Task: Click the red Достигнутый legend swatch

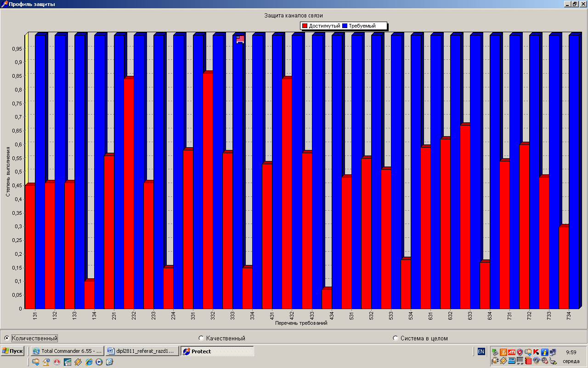Action: point(304,26)
